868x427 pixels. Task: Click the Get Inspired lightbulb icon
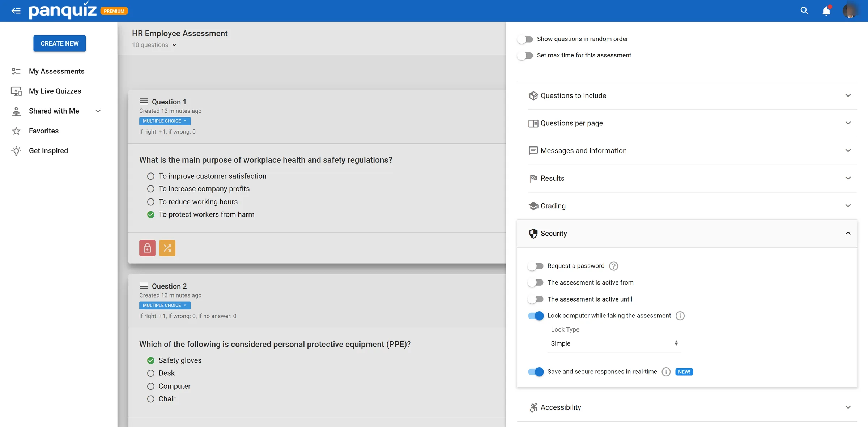click(x=16, y=151)
